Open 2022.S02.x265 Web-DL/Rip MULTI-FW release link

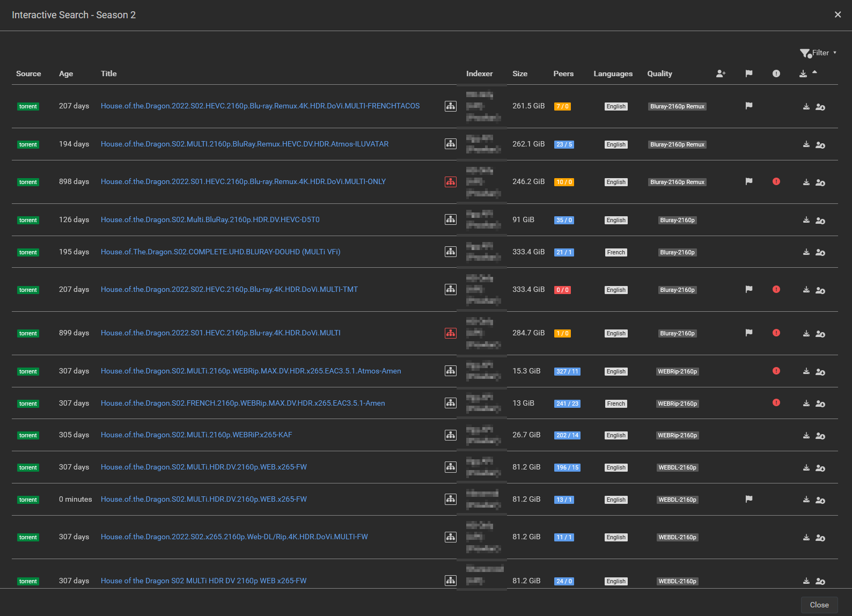pyautogui.click(x=234, y=537)
